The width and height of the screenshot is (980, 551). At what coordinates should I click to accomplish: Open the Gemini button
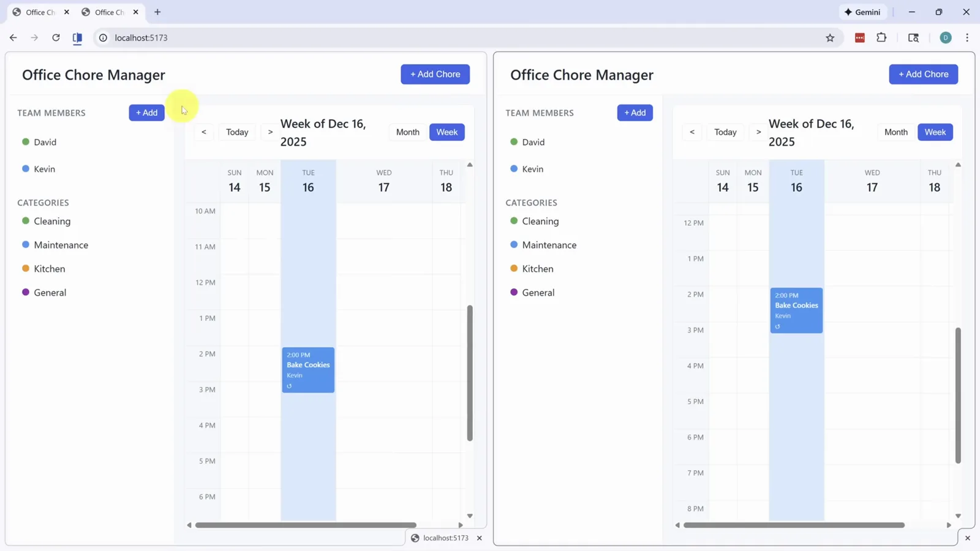coord(862,12)
